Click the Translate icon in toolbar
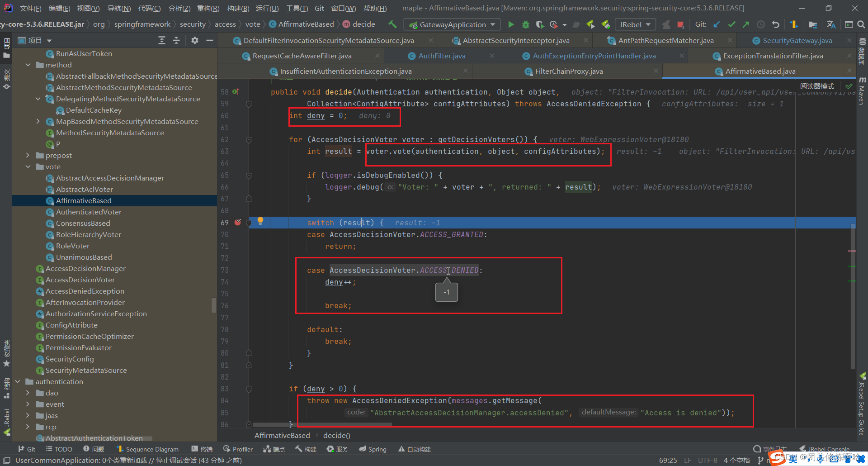 click(831, 24)
